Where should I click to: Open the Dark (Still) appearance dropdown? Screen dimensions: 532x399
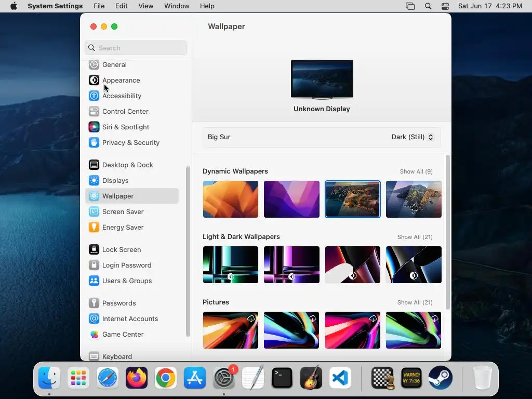412,137
